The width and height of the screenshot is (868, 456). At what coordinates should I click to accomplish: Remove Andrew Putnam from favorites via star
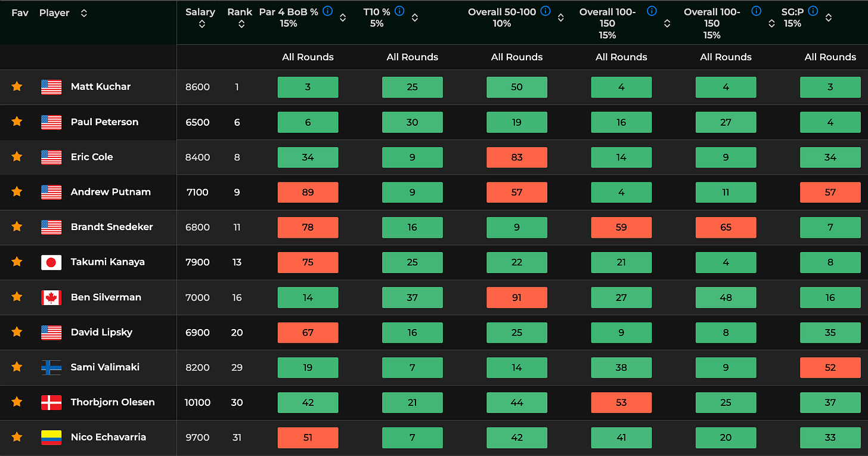(x=17, y=192)
